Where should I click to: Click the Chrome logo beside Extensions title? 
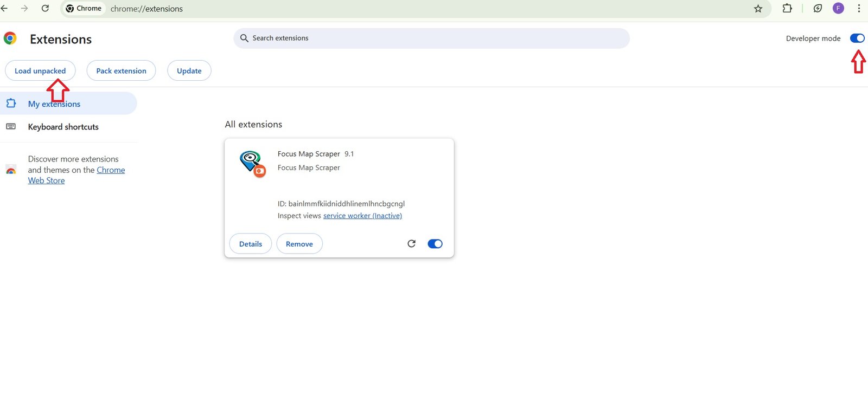10,38
